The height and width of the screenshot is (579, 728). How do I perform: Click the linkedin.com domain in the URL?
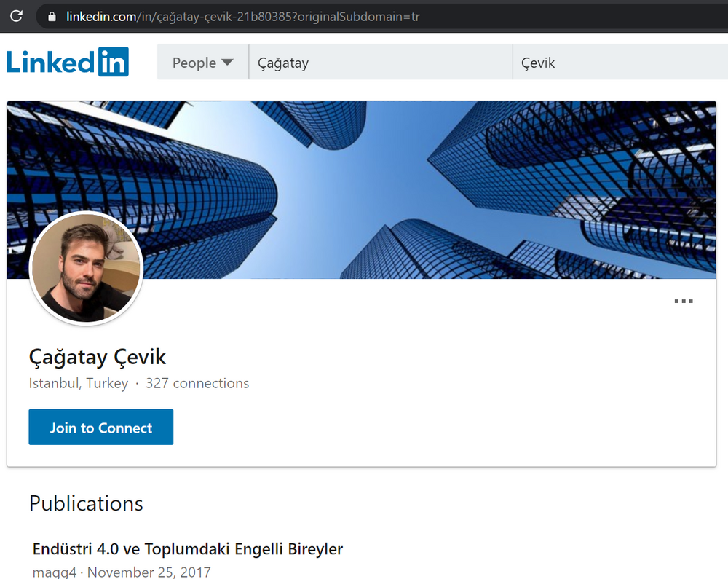tap(100, 16)
